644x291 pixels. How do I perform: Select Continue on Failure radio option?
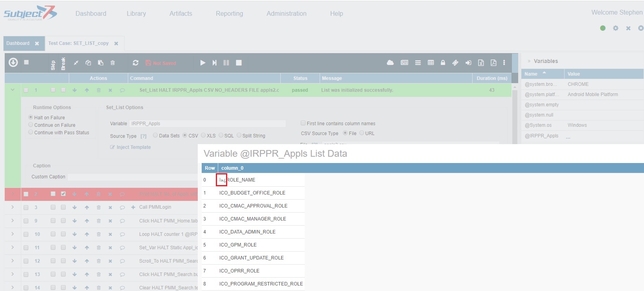31,125
